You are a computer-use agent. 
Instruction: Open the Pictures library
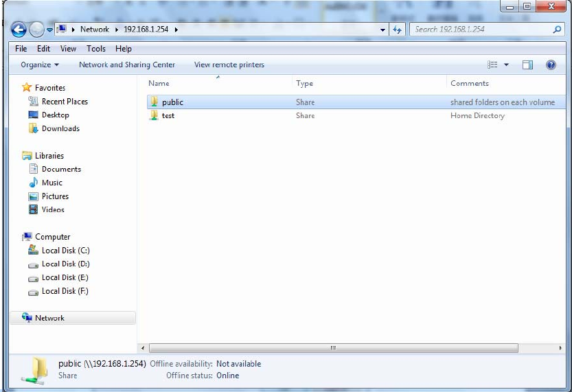(55, 196)
